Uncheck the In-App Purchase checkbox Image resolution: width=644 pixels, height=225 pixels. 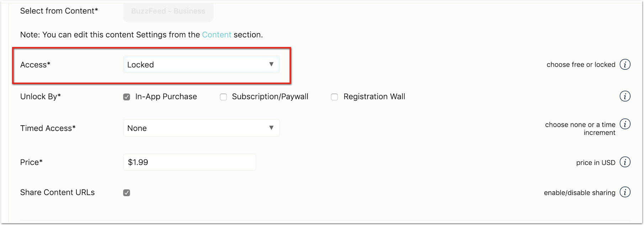(x=127, y=97)
